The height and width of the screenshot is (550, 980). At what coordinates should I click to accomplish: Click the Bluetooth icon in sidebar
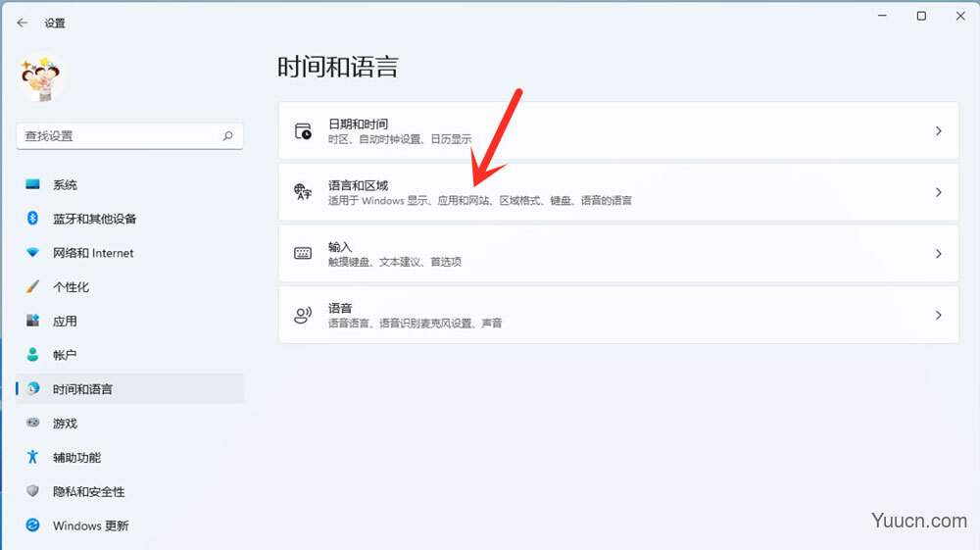click(32, 218)
